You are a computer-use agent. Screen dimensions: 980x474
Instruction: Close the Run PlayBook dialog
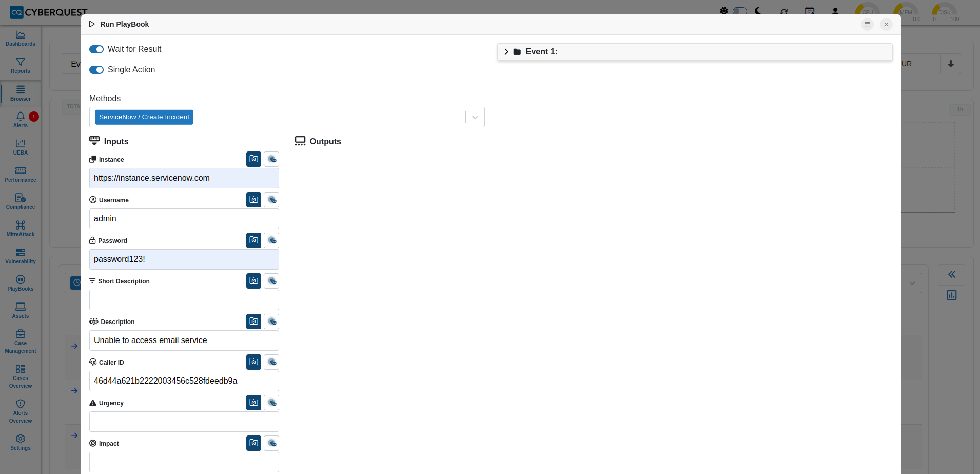coord(886,25)
